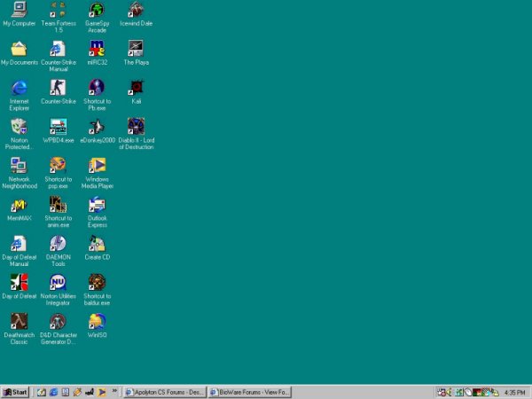Click the GameSpy Arcade icon
Viewport: 532px width, 399px height.
pyautogui.click(x=97, y=11)
